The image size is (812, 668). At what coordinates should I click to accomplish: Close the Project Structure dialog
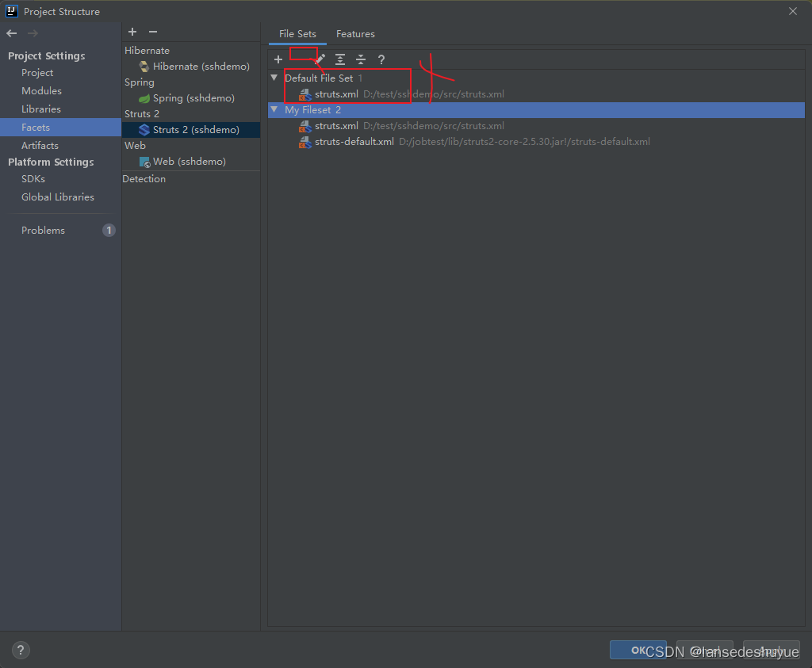tap(793, 11)
